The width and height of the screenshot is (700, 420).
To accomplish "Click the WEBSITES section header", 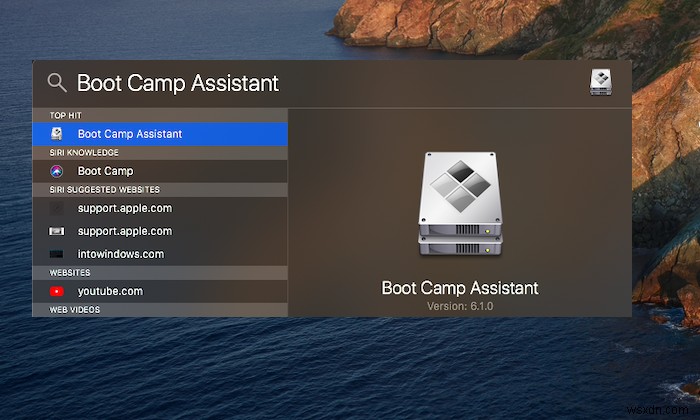I will [x=160, y=273].
